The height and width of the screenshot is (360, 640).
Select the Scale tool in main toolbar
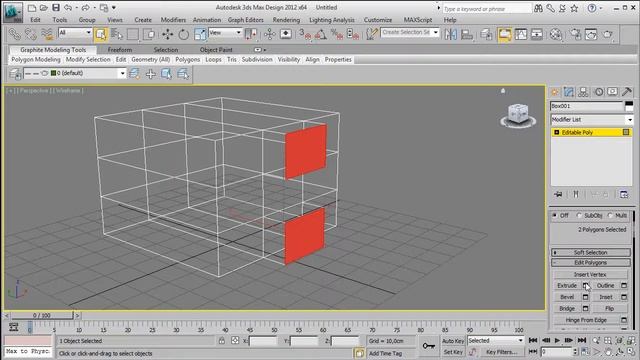pyautogui.click(x=200, y=34)
